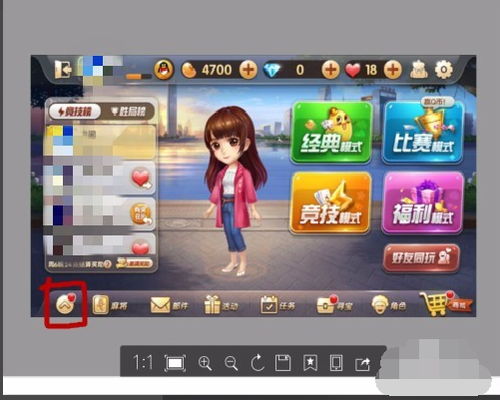Screen dimensions: 500x400
Task: Open the game settings gear
Action: pyautogui.click(x=444, y=70)
